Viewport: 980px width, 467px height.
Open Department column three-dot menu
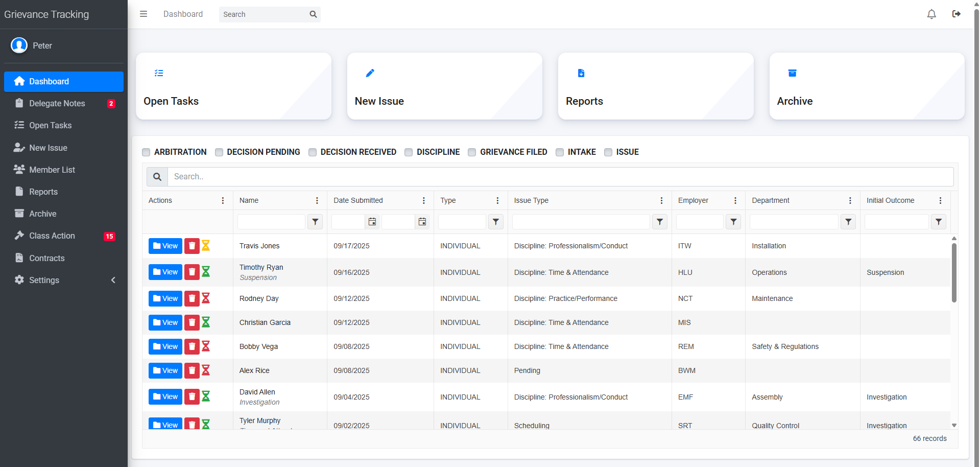[x=850, y=201]
